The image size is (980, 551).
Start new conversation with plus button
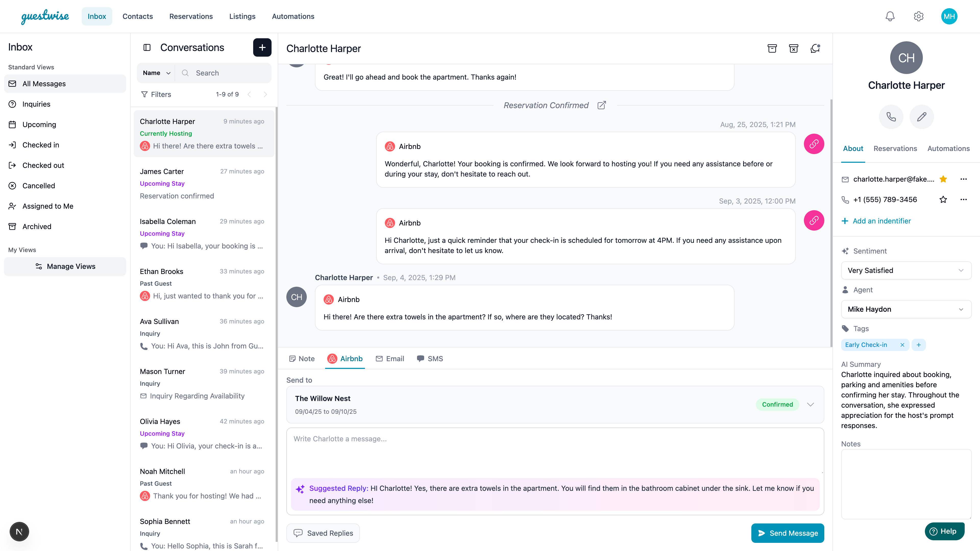tap(262, 47)
